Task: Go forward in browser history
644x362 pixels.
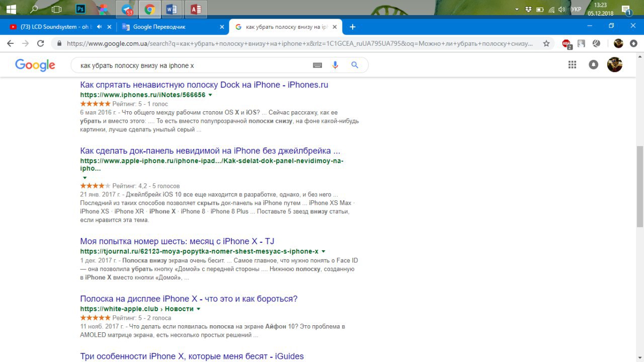Action: (25, 44)
